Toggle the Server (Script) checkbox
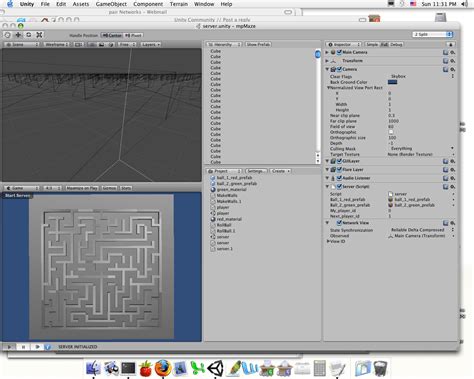This screenshot has width=474, height=379. 339,187
